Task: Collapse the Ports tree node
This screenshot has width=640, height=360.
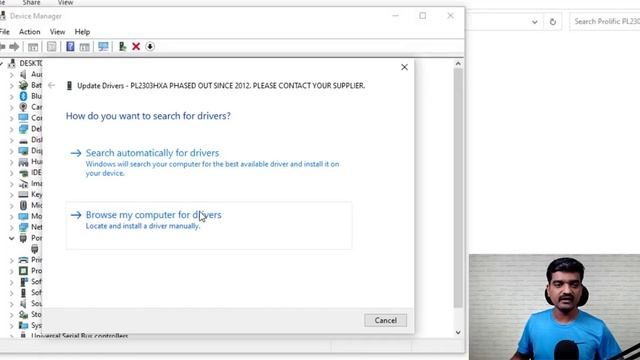Action: 11,238
